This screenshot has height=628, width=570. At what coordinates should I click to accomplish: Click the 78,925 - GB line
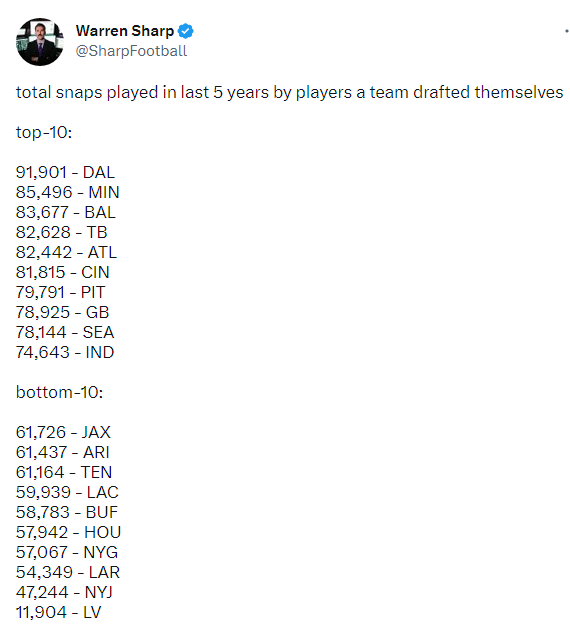point(62,313)
